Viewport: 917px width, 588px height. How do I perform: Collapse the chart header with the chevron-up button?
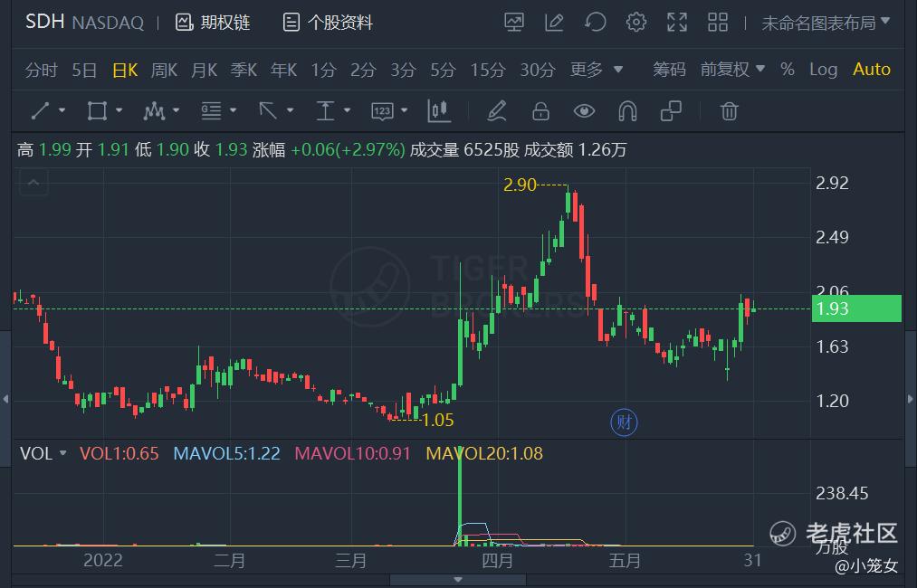(33, 183)
